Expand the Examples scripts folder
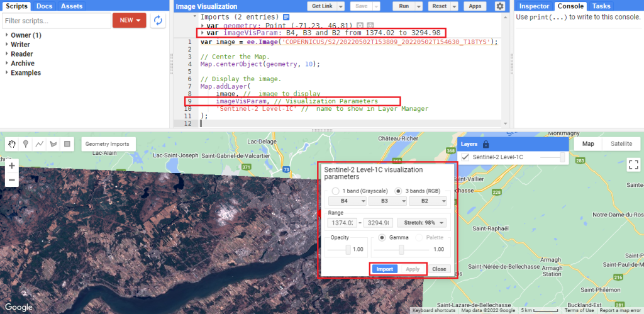 7,73
